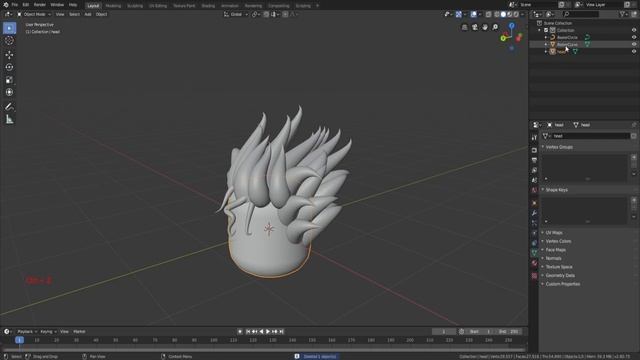Hide the BezierCircle object
The image size is (640, 360).
tap(634, 37)
